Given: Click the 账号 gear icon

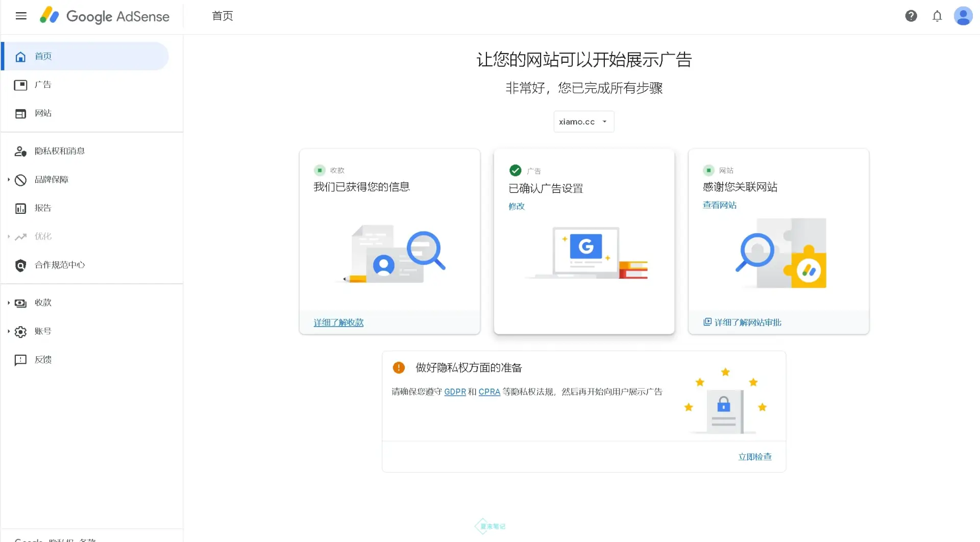Looking at the screenshot, I should coord(20,331).
